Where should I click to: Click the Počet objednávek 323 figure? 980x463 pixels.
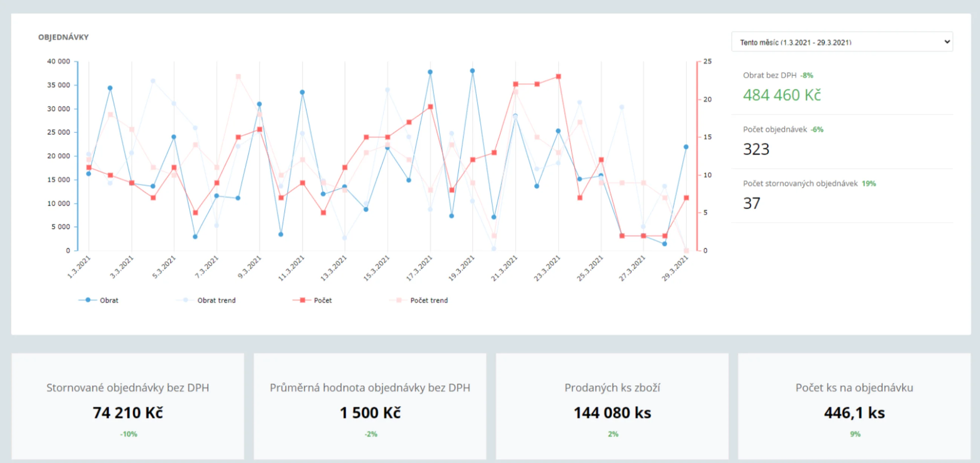pyautogui.click(x=756, y=149)
